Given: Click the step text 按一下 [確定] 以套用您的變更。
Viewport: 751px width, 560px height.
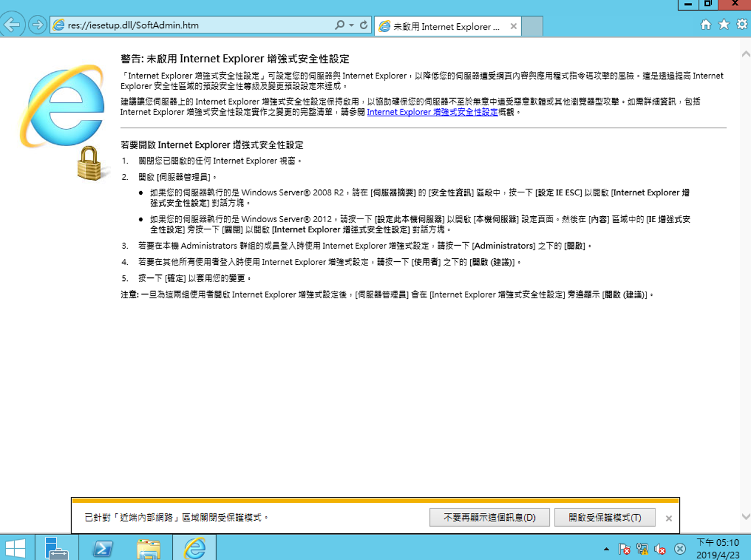Looking at the screenshot, I should (195, 278).
